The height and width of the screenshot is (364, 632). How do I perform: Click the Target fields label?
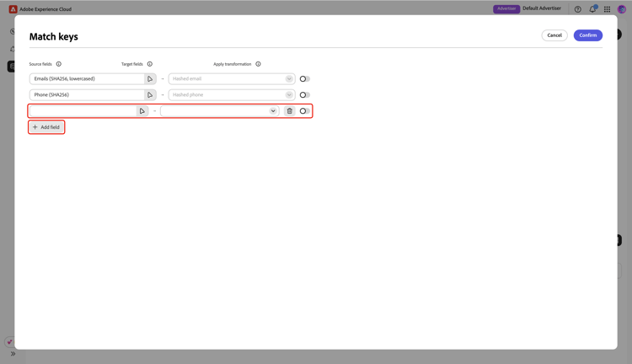(x=131, y=64)
